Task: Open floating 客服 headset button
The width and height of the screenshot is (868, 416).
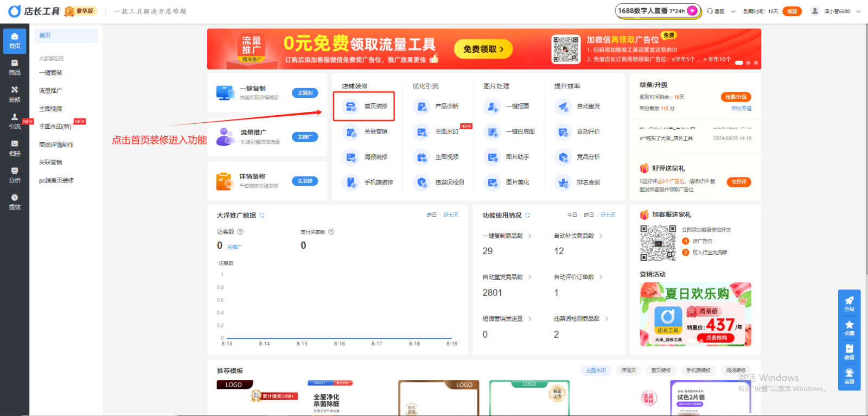Action: click(849, 376)
